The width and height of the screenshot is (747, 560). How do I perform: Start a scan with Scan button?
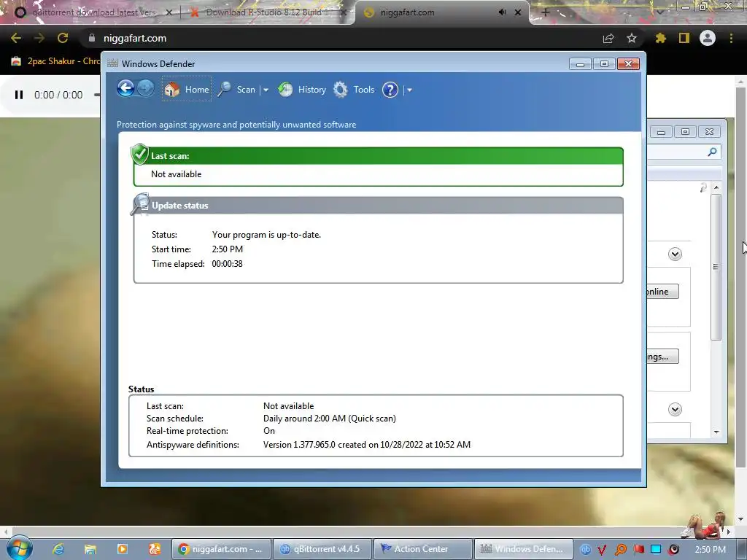coord(237,90)
